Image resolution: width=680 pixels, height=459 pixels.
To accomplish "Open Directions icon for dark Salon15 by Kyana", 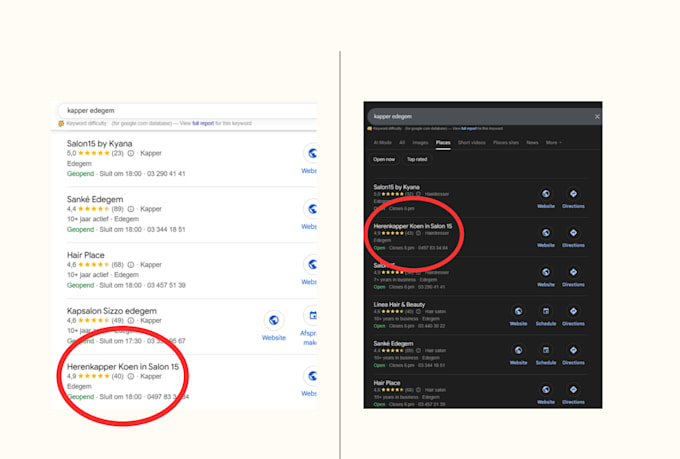I will (x=573, y=194).
